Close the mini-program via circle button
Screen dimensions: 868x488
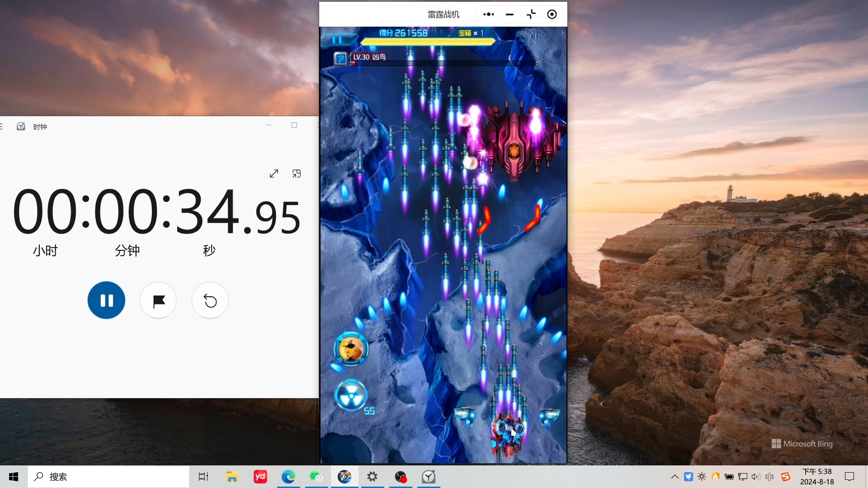[x=552, y=14]
